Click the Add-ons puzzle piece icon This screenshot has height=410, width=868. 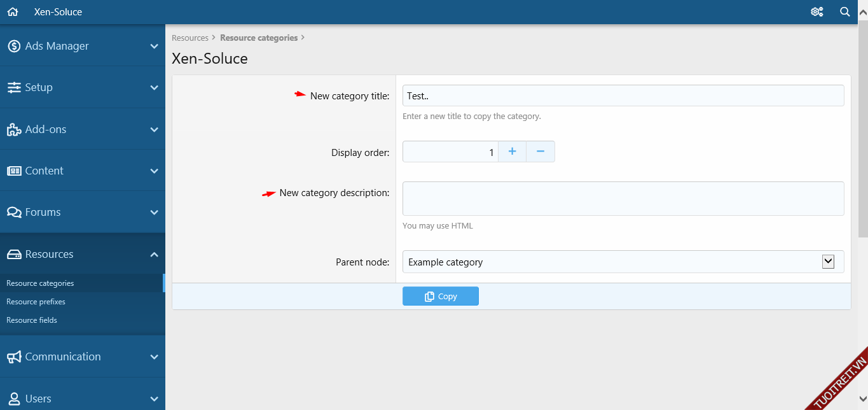(14, 129)
